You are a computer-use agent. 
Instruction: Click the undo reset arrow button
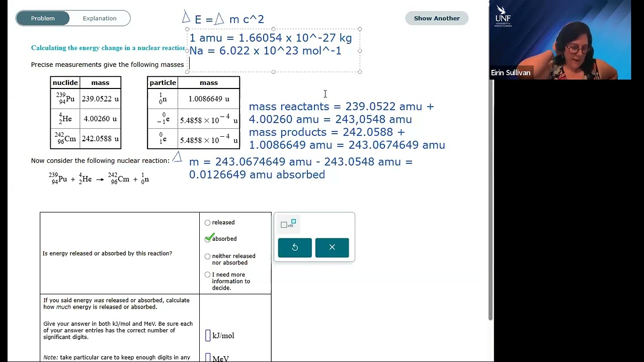click(x=295, y=247)
